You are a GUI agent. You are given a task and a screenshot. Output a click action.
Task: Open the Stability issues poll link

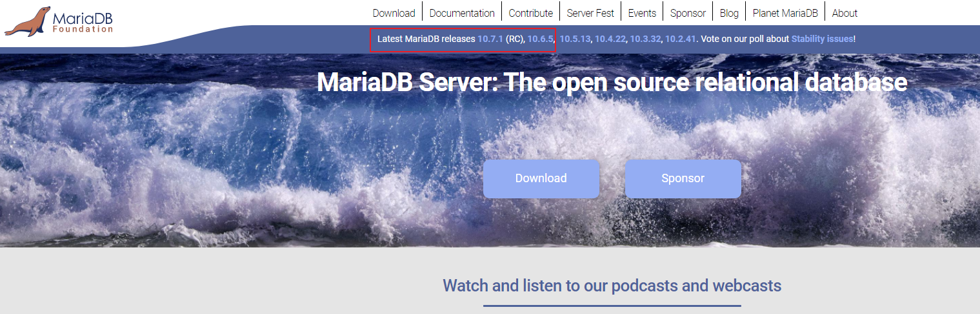pyautogui.click(x=822, y=39)
